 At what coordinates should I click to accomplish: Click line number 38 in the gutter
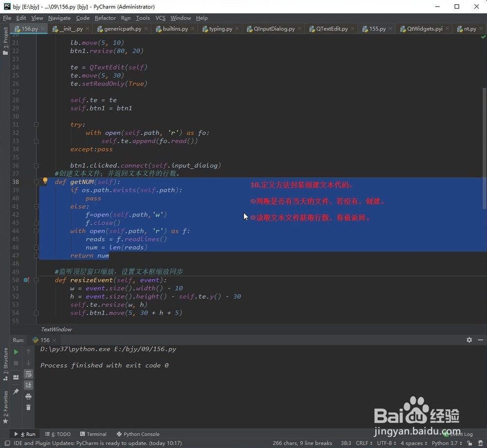[16, 182]
